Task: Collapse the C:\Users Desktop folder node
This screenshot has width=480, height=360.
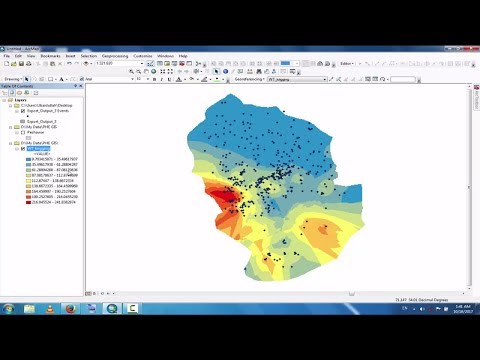Action: coord(10,105)
